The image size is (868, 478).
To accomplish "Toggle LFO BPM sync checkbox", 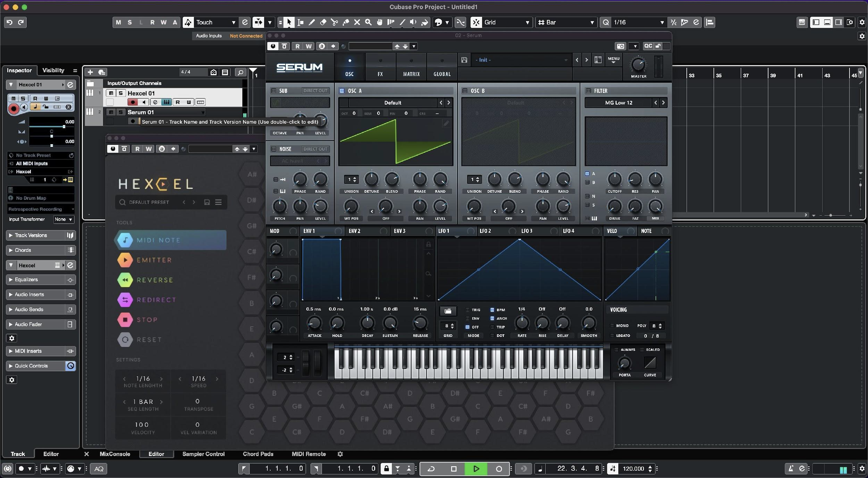I will pyautogui.click(x=492, y=310).
